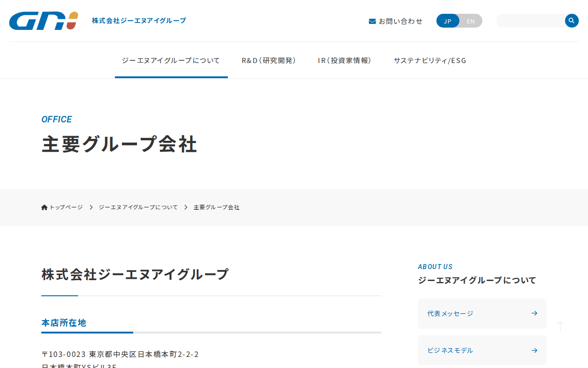Screen dimensions: 588x368
Task: Go to トップページ breadcrumb link
Action: click(x=66, y=207)
